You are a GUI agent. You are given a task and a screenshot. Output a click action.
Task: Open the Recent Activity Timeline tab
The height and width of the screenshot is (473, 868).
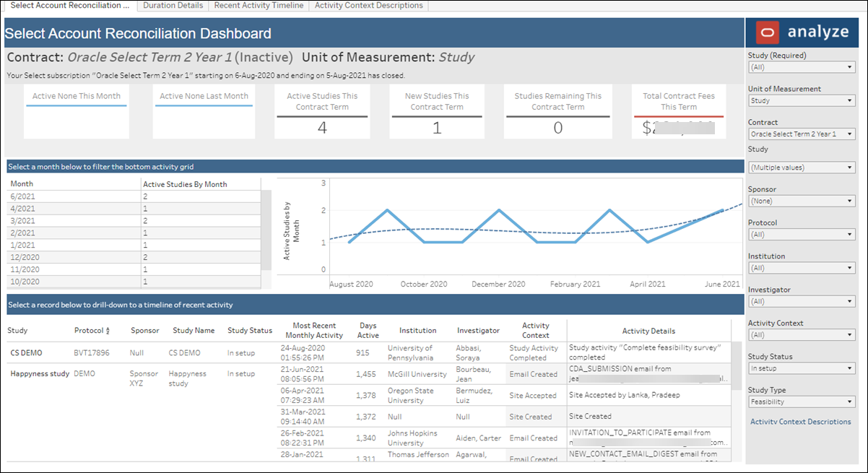click(259, 5)
